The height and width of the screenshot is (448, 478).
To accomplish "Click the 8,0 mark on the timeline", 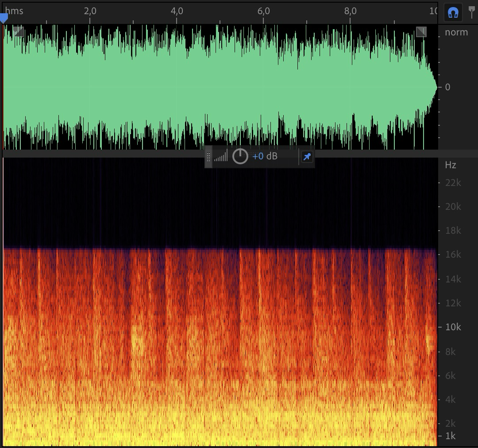I will click(x=350, y=11).
